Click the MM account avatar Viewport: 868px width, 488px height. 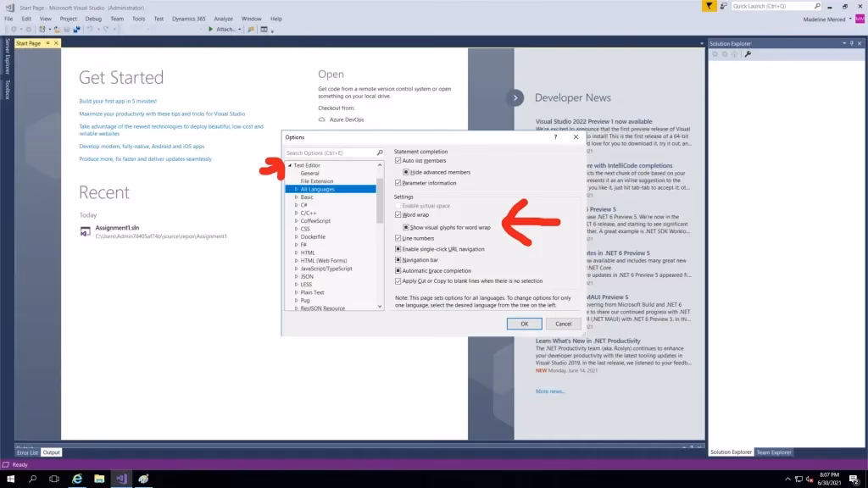click(x=860, y=19)
